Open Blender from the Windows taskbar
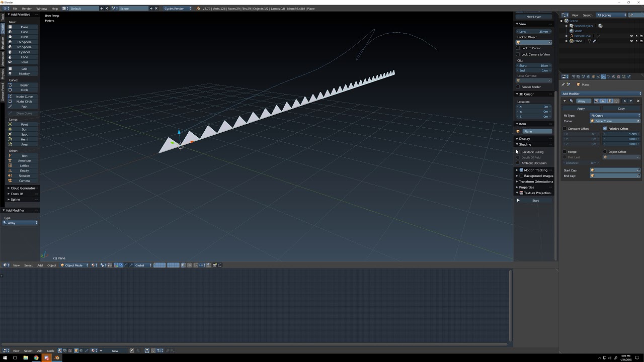This screenshot has width=644, height=362. [57, 358]
